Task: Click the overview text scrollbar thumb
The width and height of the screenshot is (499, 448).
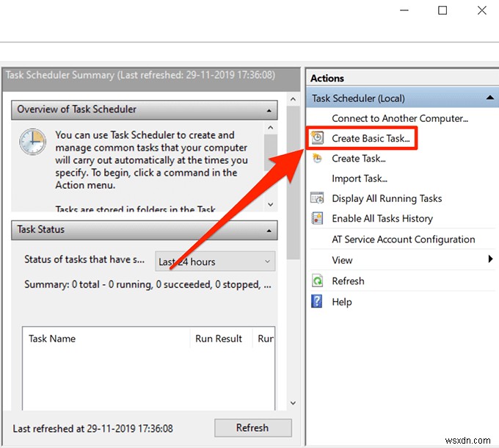Action: click(271, 153)
